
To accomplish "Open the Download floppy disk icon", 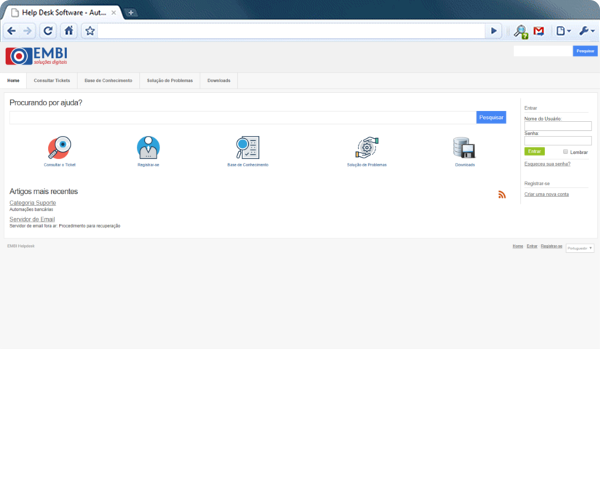I will coord(464,148).
